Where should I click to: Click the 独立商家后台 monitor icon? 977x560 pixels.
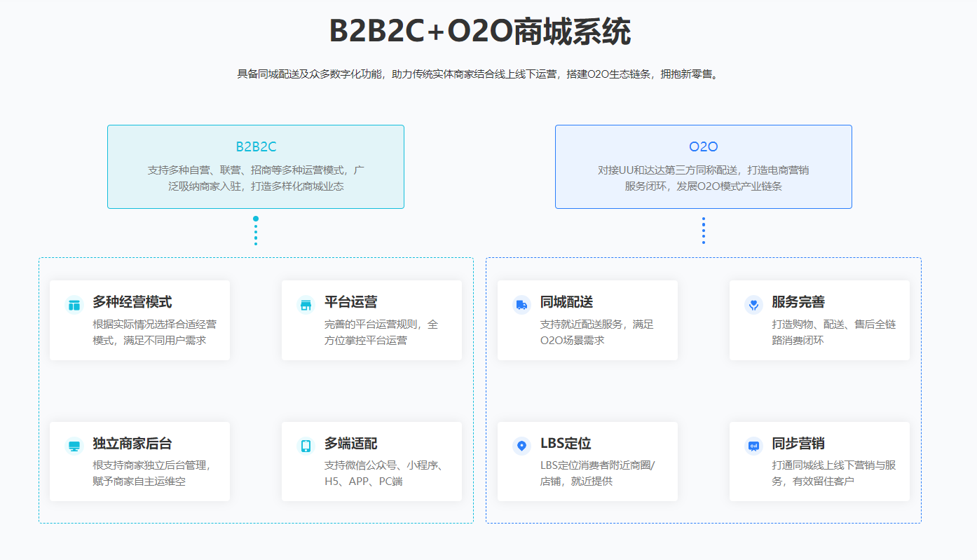[x=74, y=446]
